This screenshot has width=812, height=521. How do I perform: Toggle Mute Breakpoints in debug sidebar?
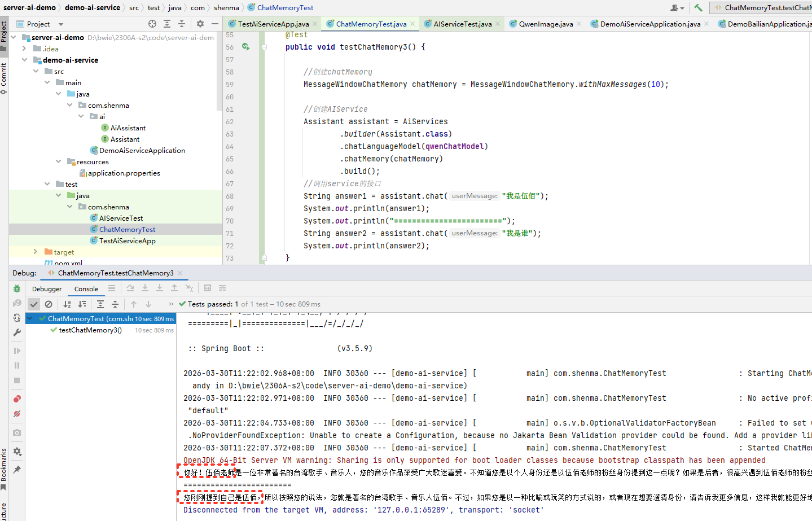17,414
